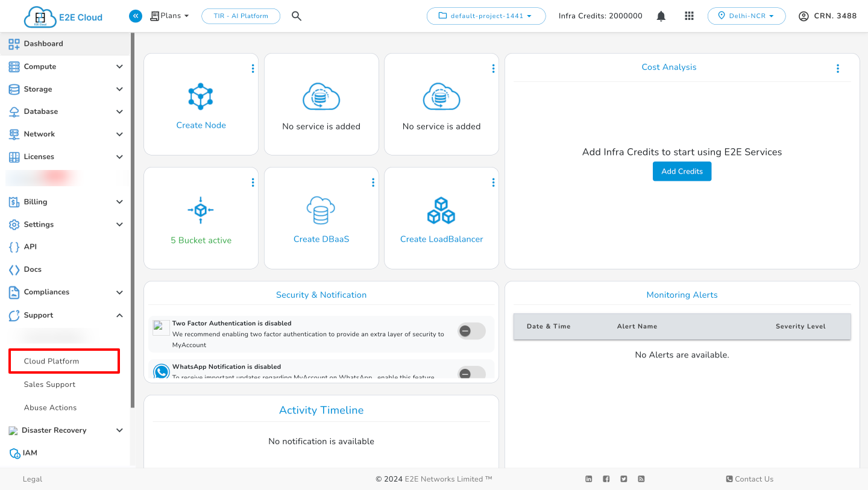Open Create Node card three-dot menu
Screen dimensions: 868x490
(253, 69)
